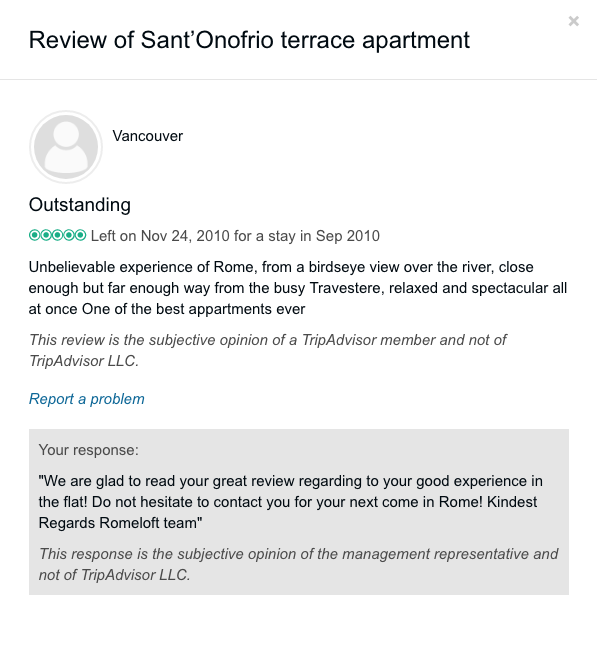Image resolution: width=597 pixels, height=654 pixels.
Task: Click the "Review of Sant'Onofrio terrace apartment" heading
Action: [249, 40]
